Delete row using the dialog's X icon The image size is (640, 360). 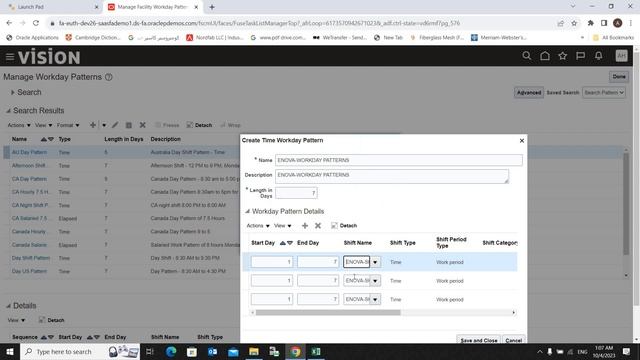point(318,225)
